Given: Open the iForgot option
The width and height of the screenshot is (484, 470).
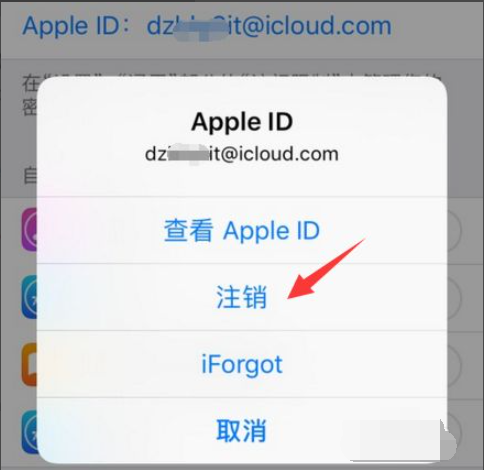Looking at the screenshot, I should click(242, 364).
